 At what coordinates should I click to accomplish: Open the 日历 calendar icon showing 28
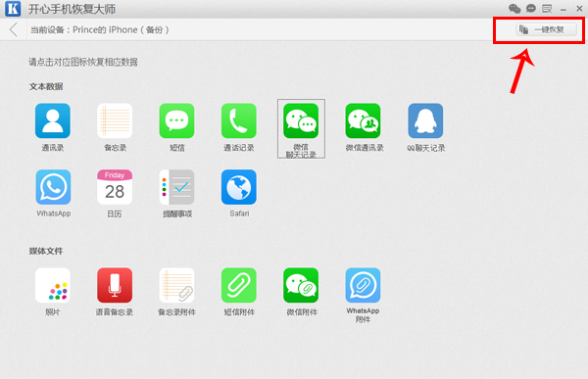(115, 187)
